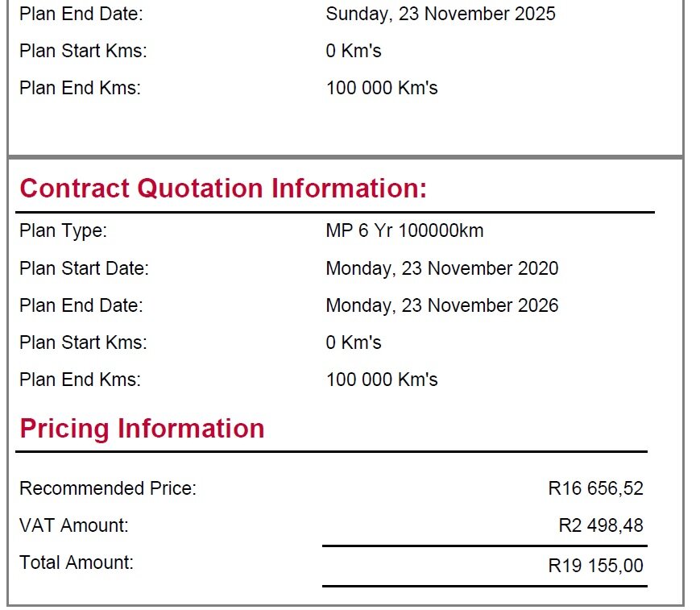Click the Plan Start Date label in quotation section
The width and height of the screenshot is (700, 610).
pos(84,269)
